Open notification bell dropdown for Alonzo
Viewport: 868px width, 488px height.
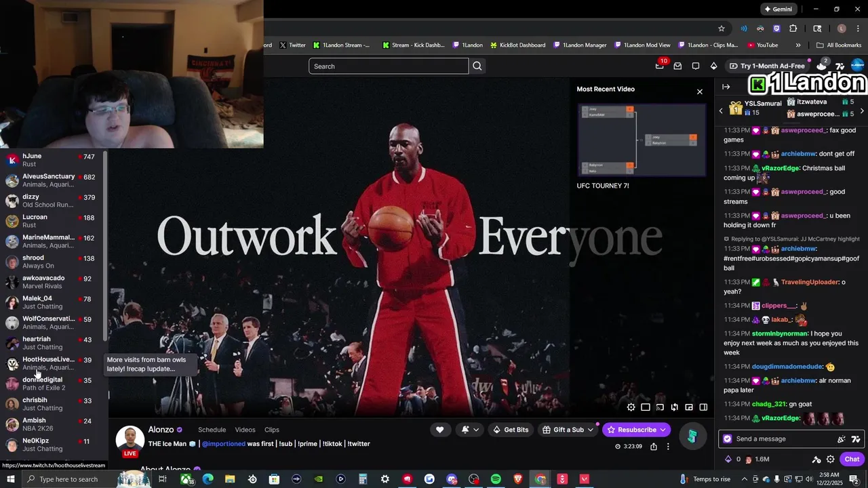(471, 430)
